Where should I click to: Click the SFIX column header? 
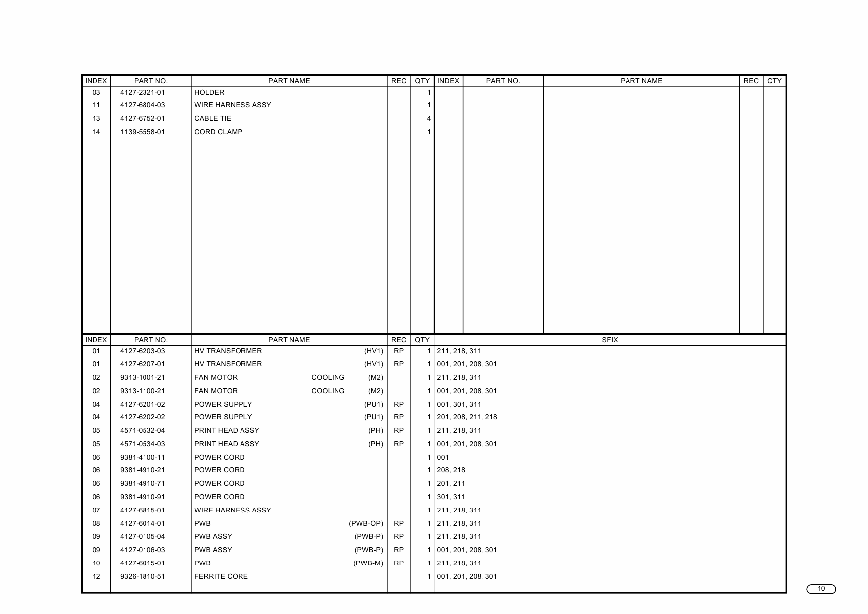coord(610,340)
